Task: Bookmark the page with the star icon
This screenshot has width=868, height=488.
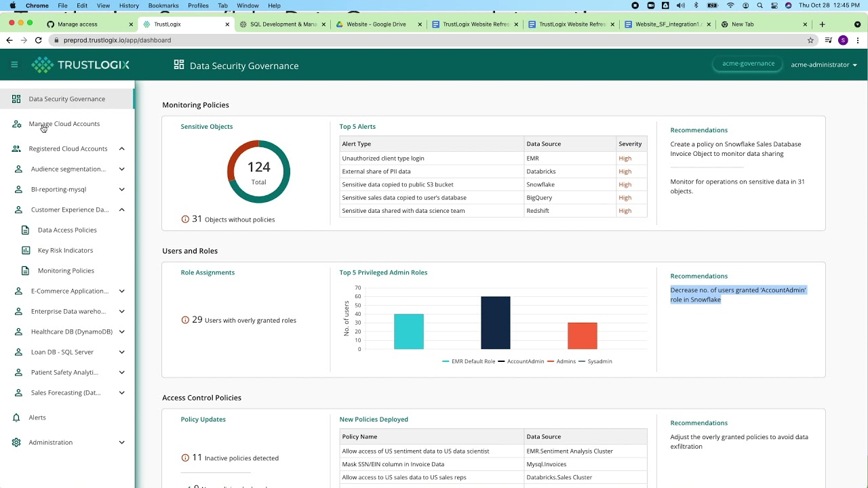Action: [x=810, y=40]
